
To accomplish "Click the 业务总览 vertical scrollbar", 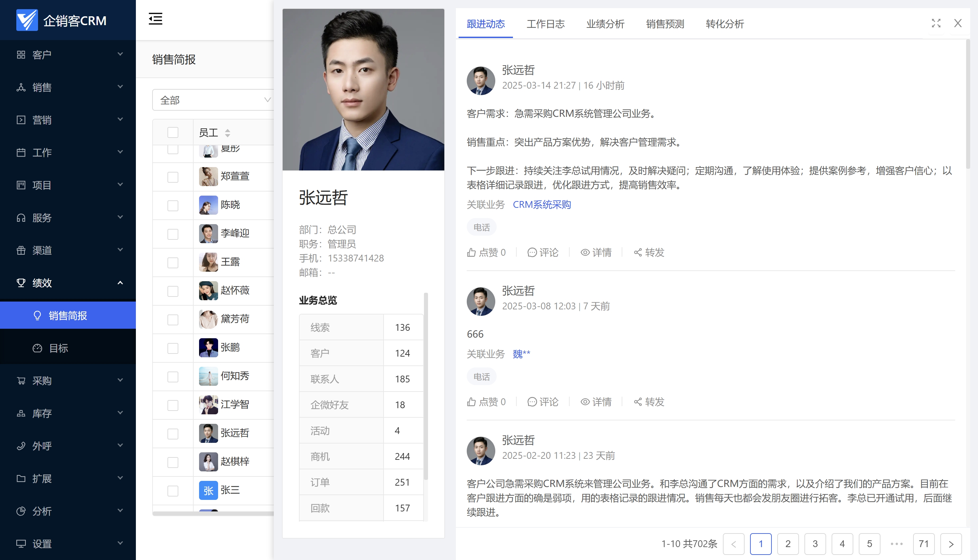I will click(426, 386).
